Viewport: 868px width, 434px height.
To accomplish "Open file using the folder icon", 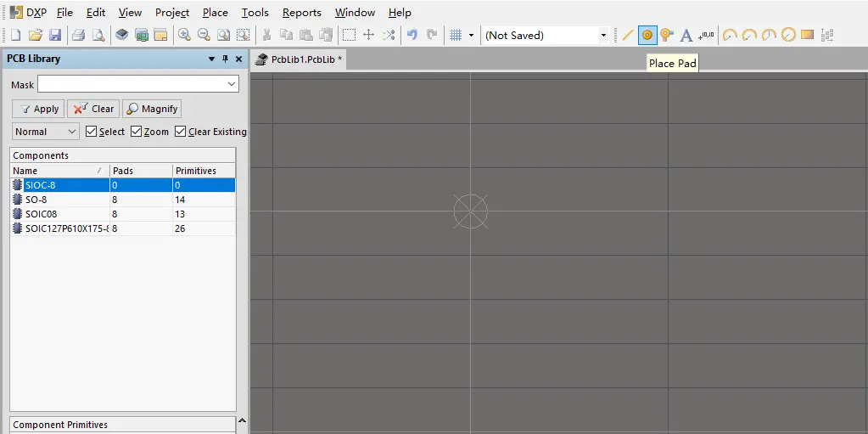I will pyautogui.click(x=36, y=35).
